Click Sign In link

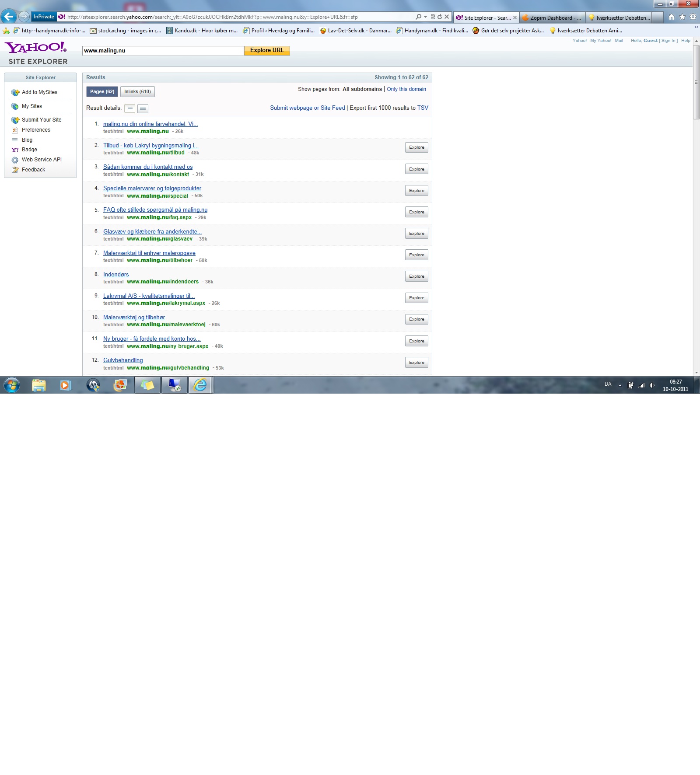click(668, 41)
